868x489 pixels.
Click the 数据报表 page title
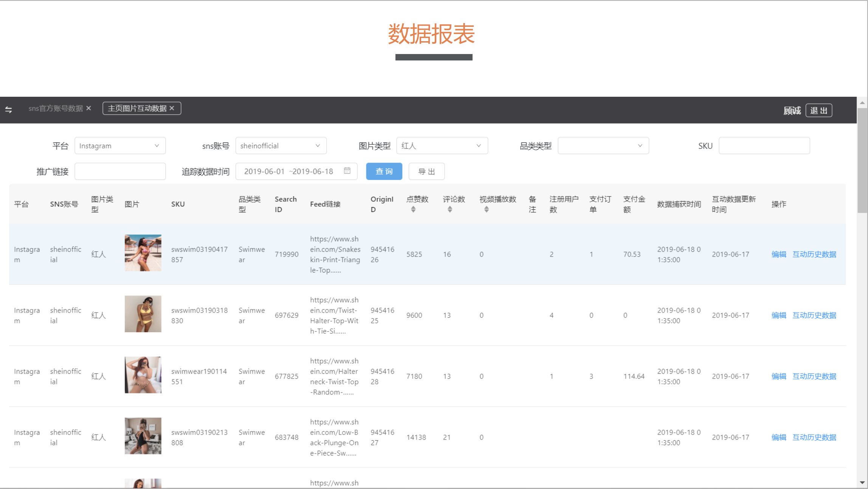(431, 34)
